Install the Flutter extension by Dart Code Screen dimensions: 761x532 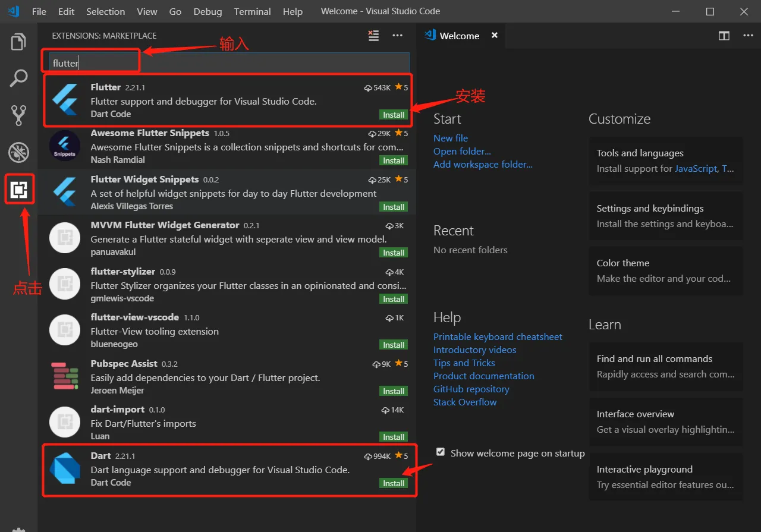[394, 115]
